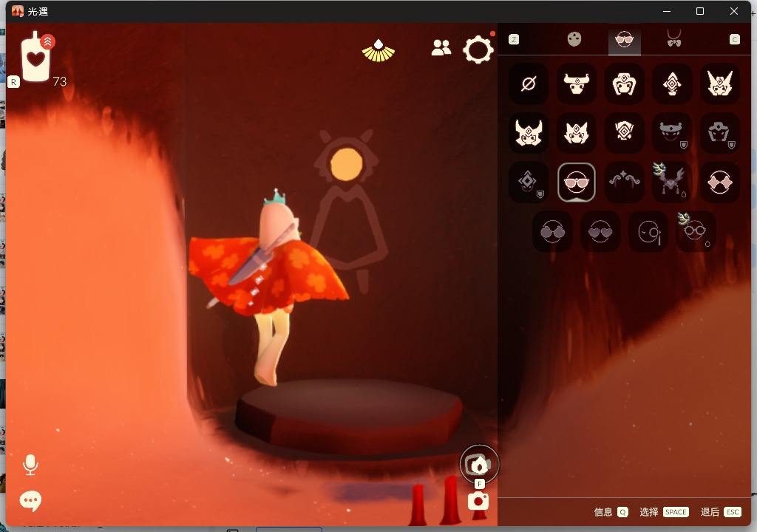Start video recording with the F camera
The image size is (757, 532).
pos(478,465)
